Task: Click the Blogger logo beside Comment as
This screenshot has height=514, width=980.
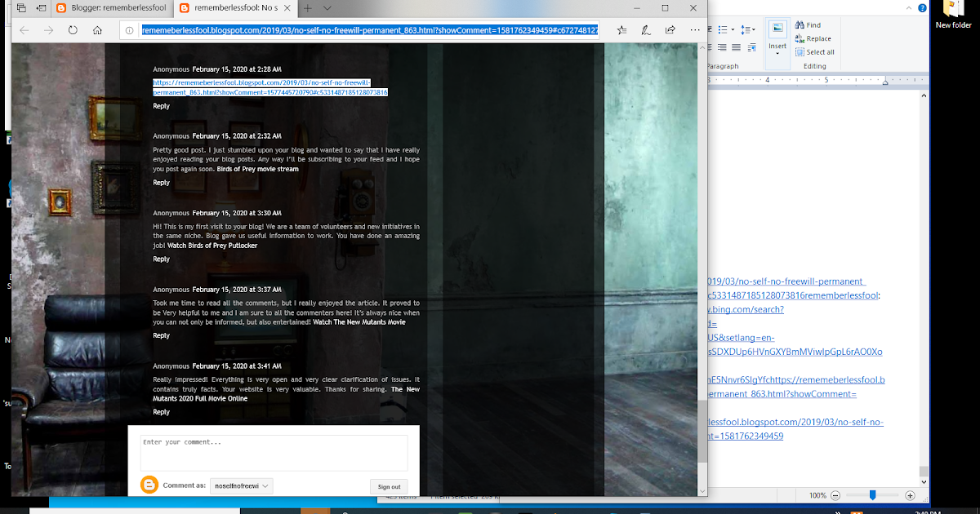Action: [x=149, y=485]
